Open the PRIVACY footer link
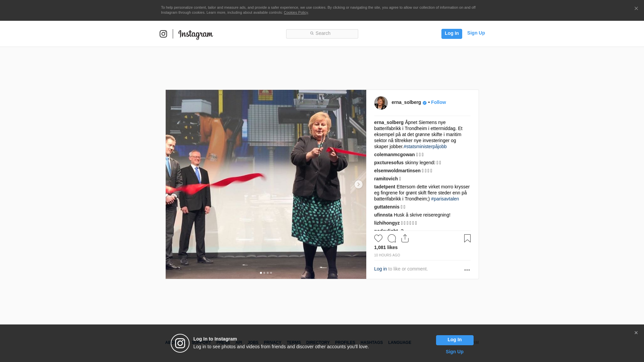The width and height of the screenshot is (644, 362). (x=272, y=343)
